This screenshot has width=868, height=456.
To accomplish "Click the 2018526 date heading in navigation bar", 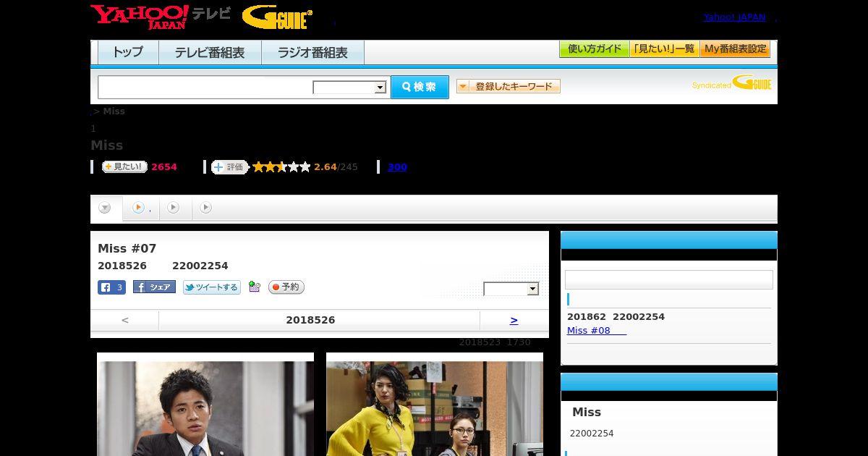I will pyautogui.click(x=310, y=320).
